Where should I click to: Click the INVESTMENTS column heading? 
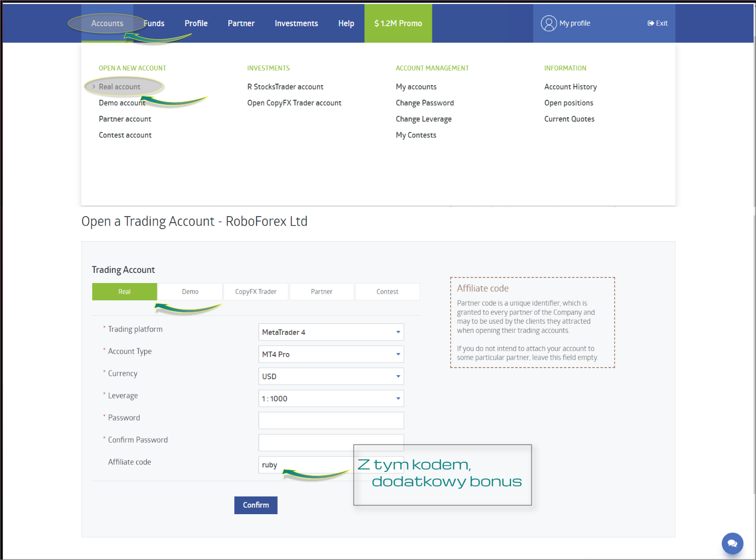pos(269,68)
